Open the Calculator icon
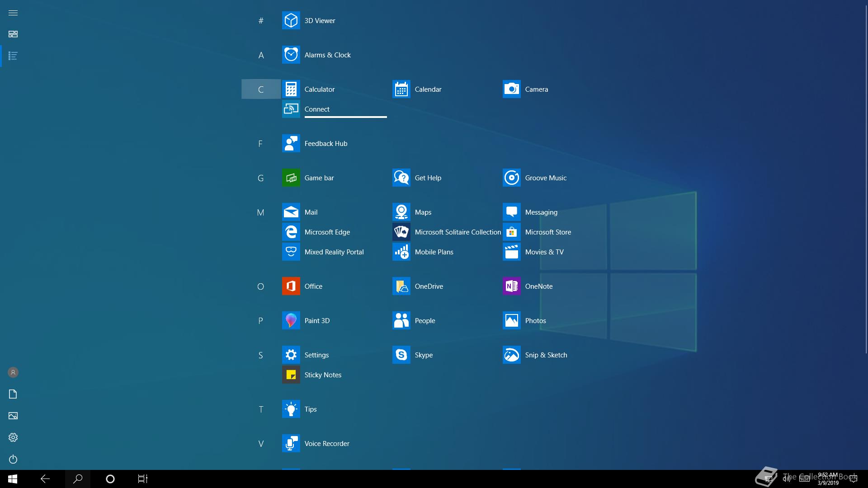This screenshot has height=488, width=868. click(x=291, y=89)
